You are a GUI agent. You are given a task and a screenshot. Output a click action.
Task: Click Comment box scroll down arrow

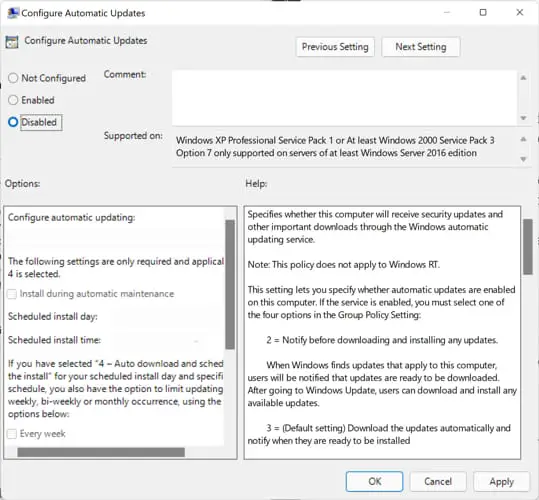[x=523, y=118]
